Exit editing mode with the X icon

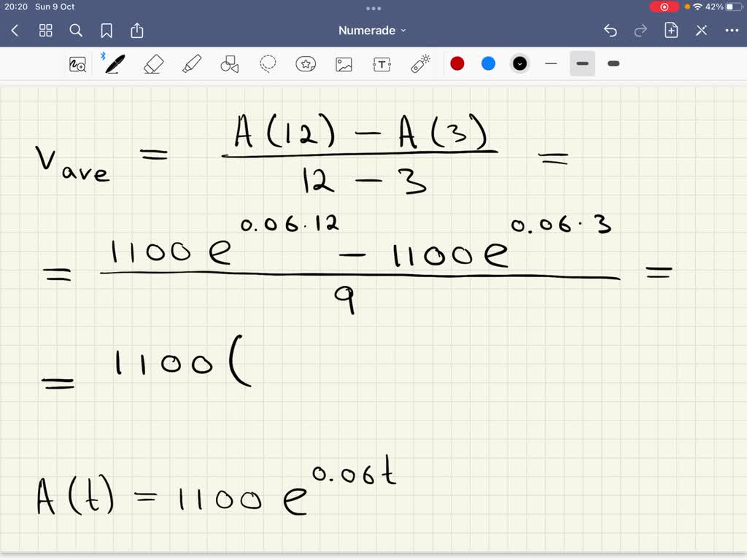[701, 31]
